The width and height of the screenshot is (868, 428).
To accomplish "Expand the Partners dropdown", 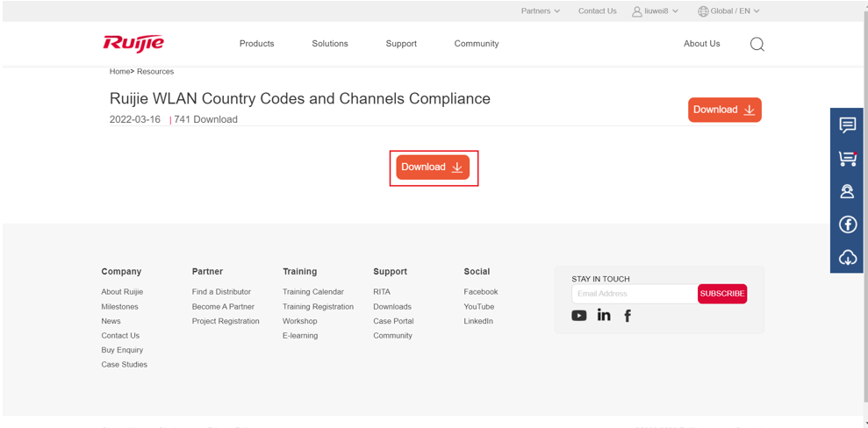I will coord(541,11).
